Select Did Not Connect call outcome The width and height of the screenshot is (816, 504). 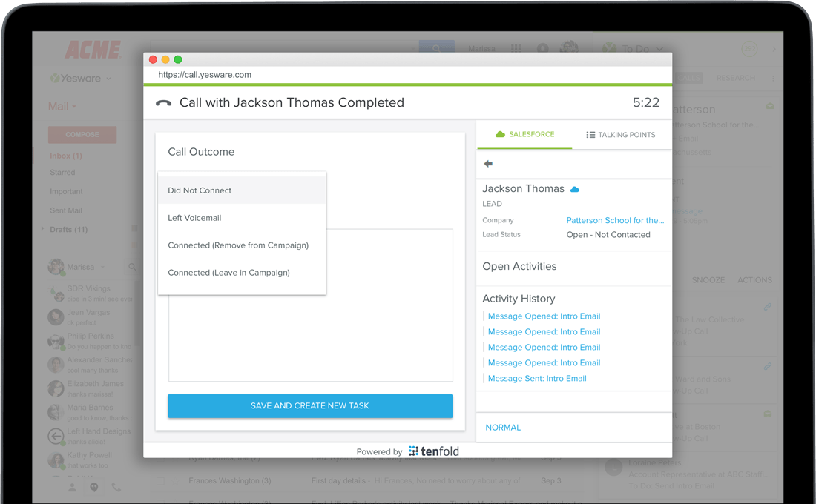coord(242,190)
